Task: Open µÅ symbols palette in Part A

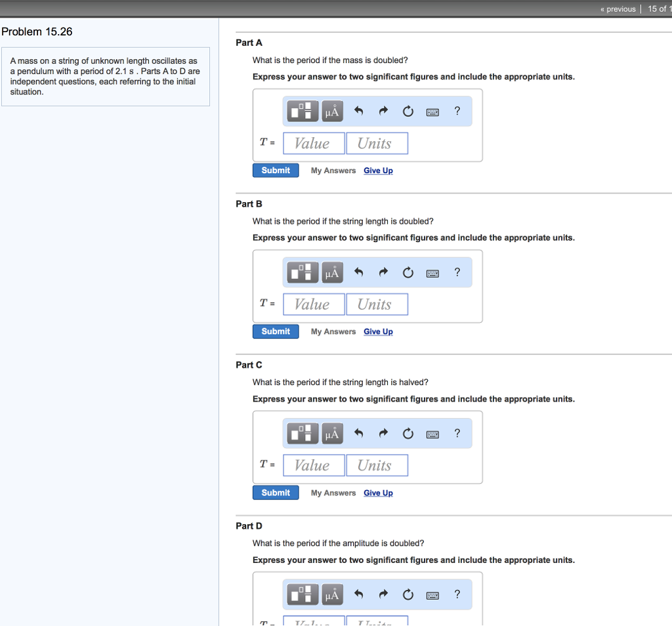Action: point(332,111)
